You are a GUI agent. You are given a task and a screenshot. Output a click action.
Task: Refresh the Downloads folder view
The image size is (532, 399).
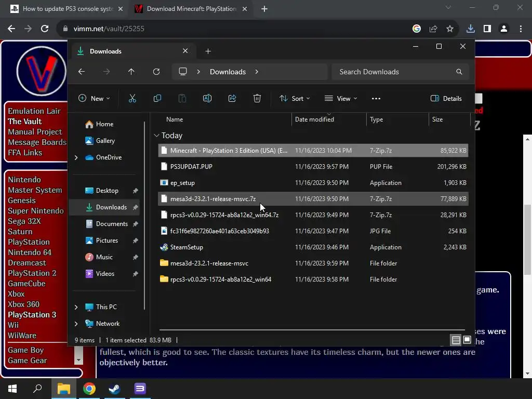[x=156, y=72]
